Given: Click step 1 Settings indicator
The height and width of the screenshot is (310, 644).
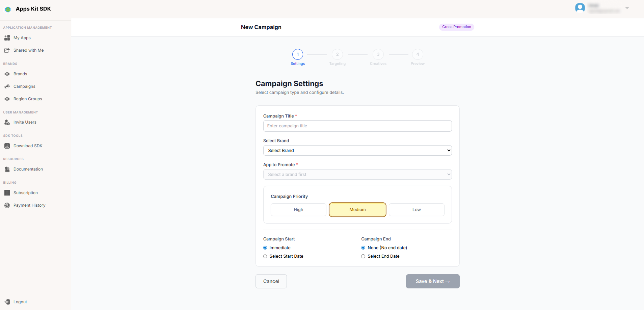Looking at the screenshot, I should pos(298,54).
